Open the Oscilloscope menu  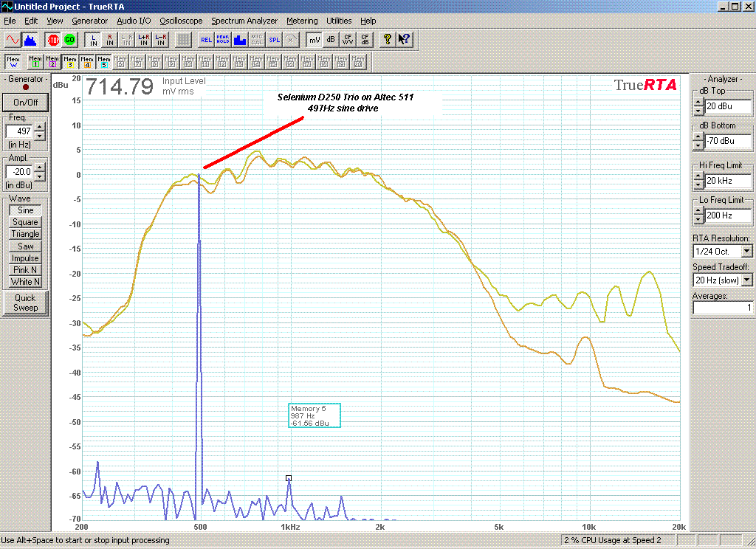click(181, 21)
